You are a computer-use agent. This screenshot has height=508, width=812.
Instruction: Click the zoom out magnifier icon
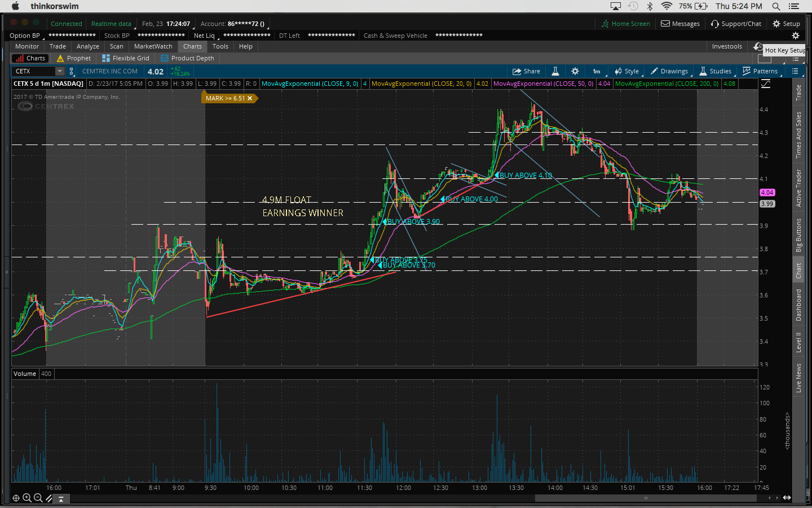(x=38, y=498)
